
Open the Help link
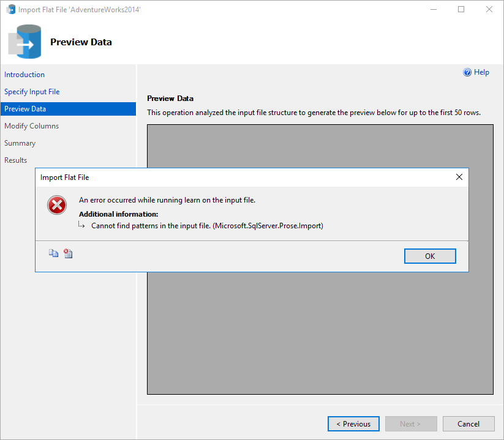point(481,72)
